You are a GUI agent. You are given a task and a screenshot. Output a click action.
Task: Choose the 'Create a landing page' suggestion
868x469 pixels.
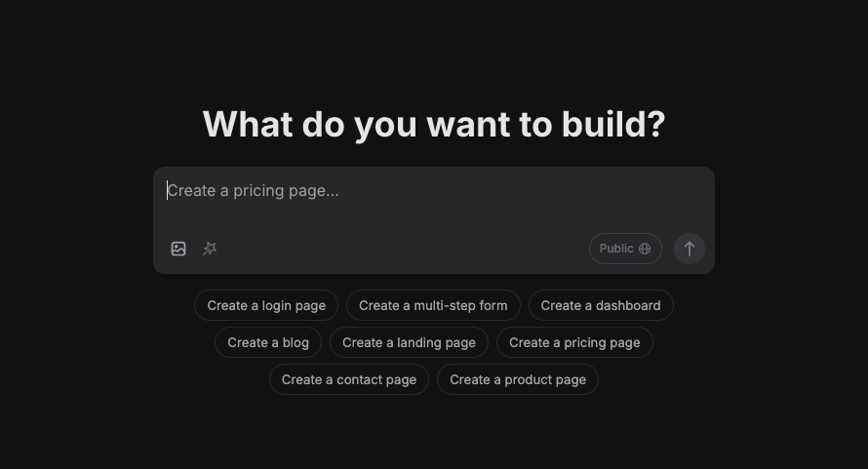[409, 342]
